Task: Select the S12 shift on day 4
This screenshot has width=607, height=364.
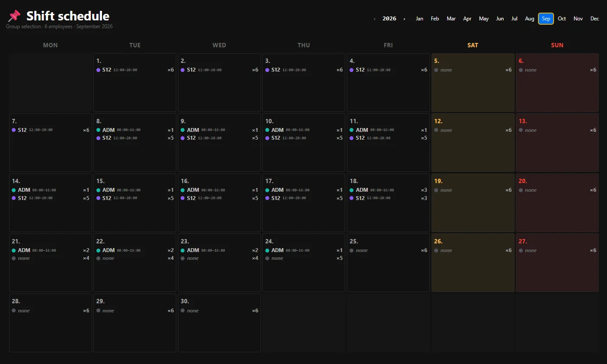Action: (388, 70)
